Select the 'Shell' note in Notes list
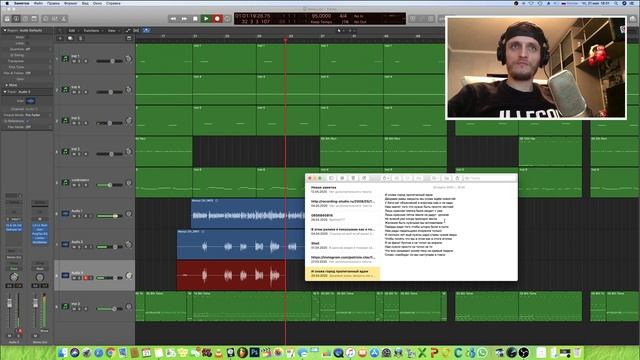Image resolution: width=640 pixels, height=360 pixels. (342, 245)
